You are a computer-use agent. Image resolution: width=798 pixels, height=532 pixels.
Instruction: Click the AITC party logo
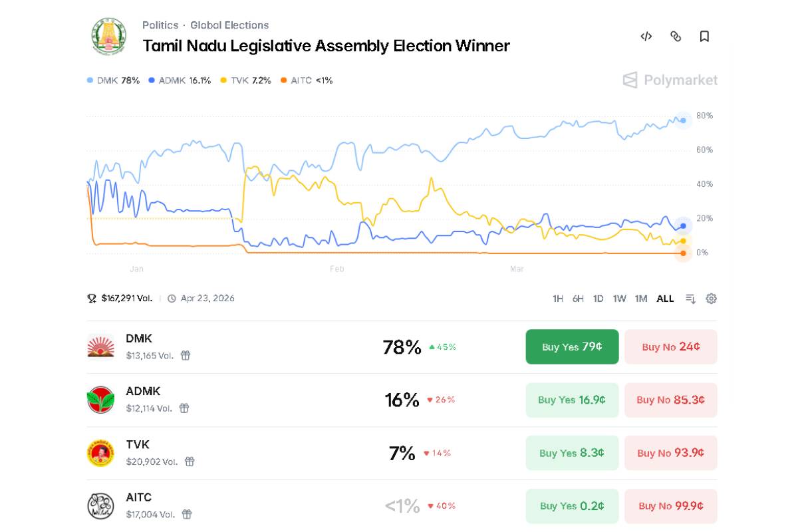pos(100,506)
